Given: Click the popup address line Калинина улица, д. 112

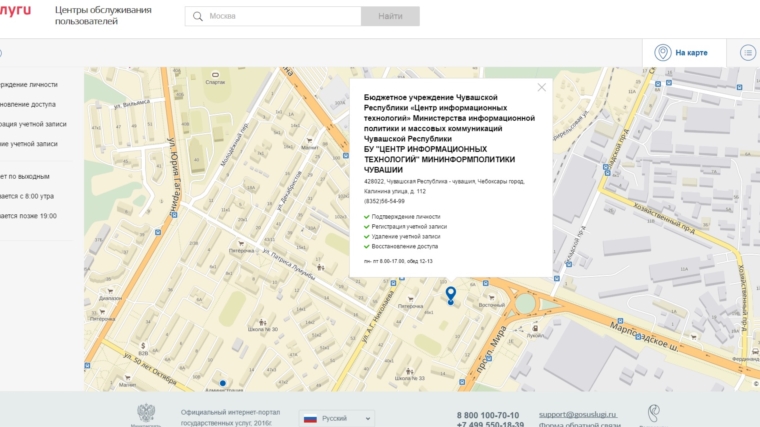Looking at the screenshot, I should (395, 191).
